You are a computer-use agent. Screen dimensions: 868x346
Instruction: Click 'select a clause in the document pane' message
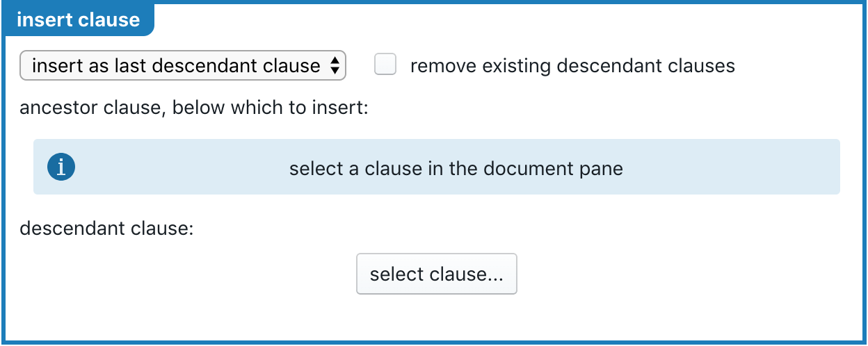[456, 168]
